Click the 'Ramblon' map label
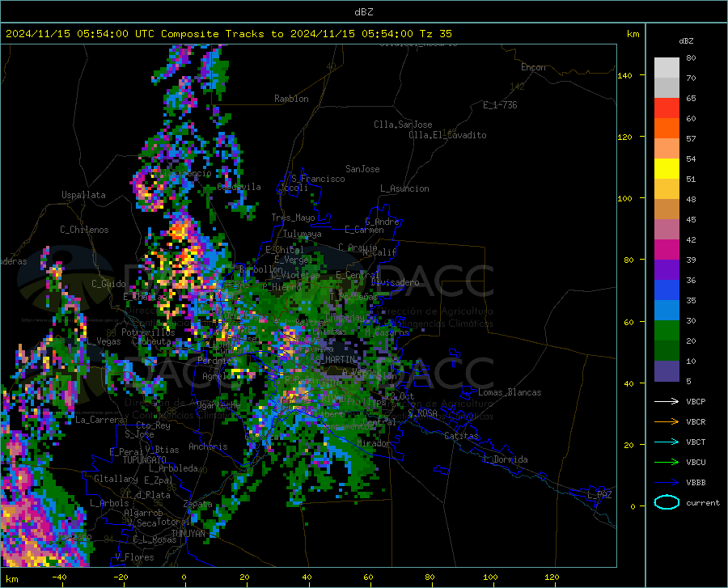728x588 pixels. pyautogui.click(x=291, y=99)
